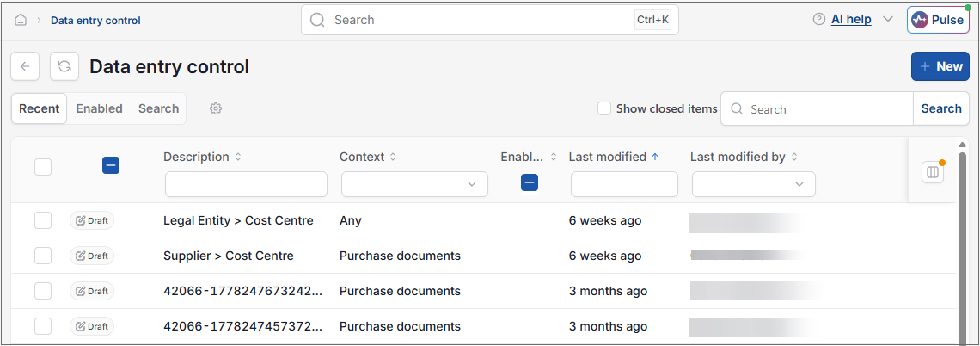The width and height of the screenshot is (980, 346).
Task: Open the Pulse panel
Action: [938, 20]
